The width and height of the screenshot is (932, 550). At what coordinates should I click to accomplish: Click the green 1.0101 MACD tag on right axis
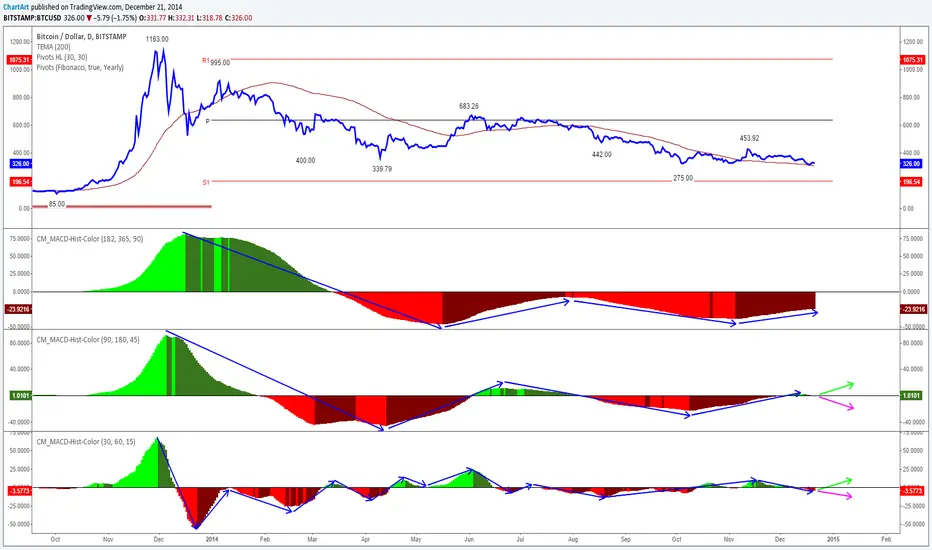(912, 395)
